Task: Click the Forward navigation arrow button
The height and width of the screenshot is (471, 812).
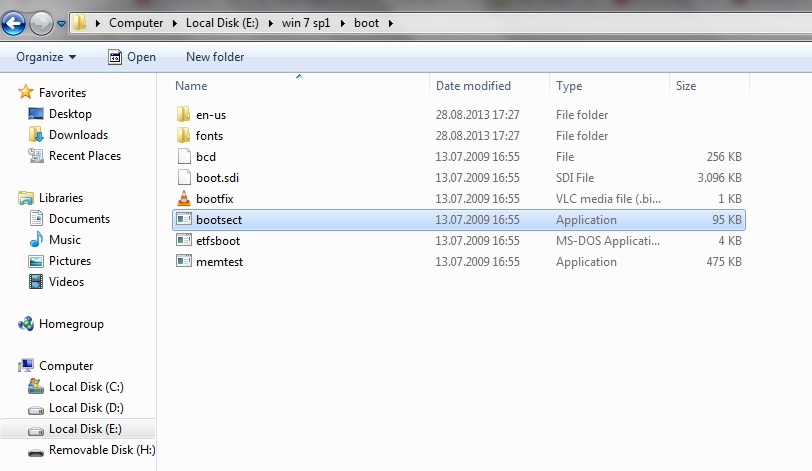Action: (41, 23)
